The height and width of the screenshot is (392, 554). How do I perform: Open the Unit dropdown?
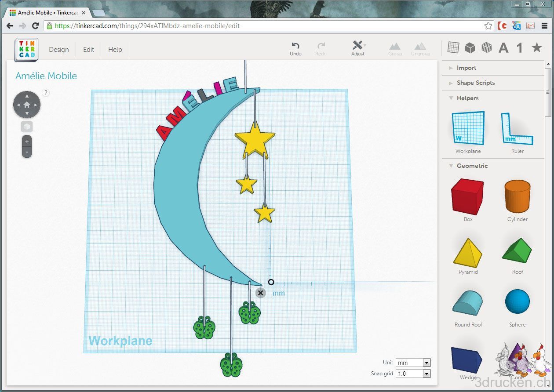coord(413,363)
